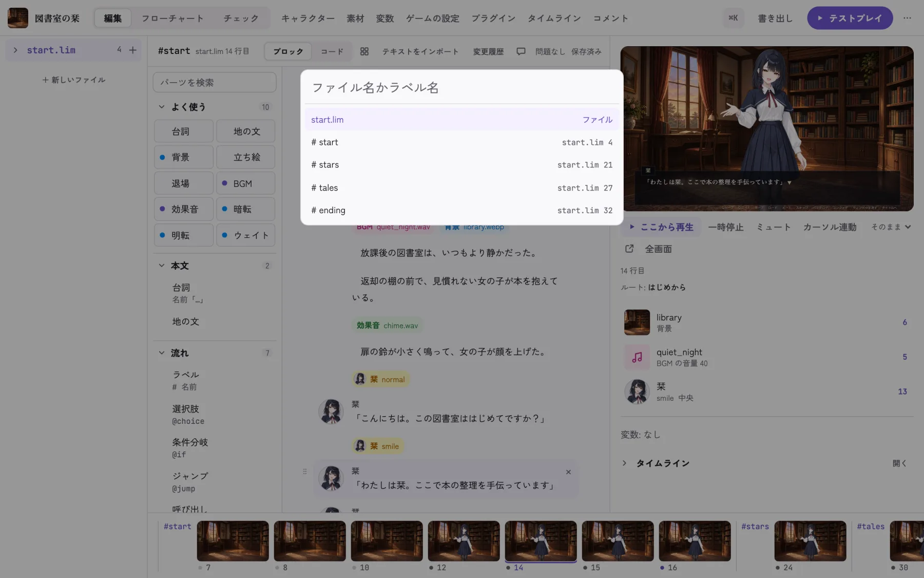Click 一時停止 to pause preview
Viewport: 924px width, 578px height.
click(726, 227)
